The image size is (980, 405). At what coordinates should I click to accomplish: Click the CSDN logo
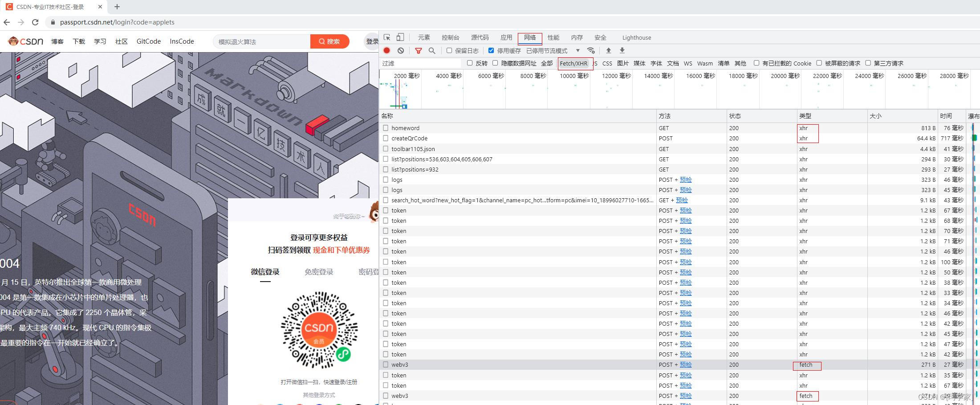coord(25,41)
